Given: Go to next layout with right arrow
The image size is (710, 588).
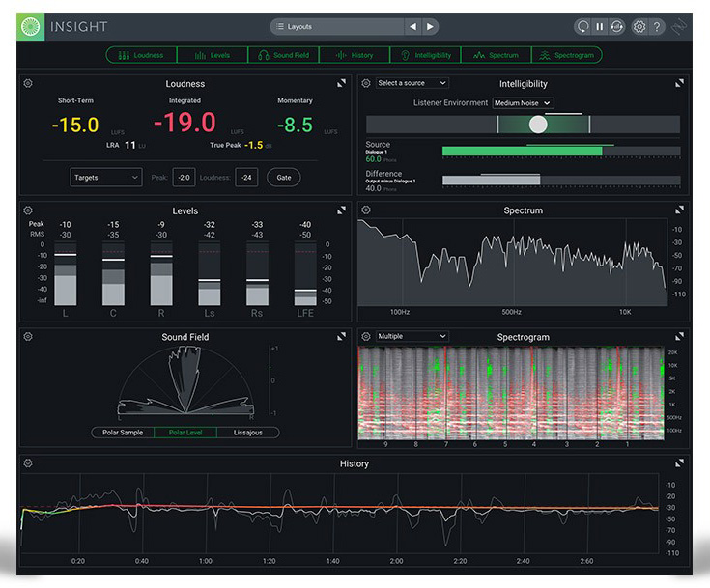Looking at the screenshot, I should [430, 27].
